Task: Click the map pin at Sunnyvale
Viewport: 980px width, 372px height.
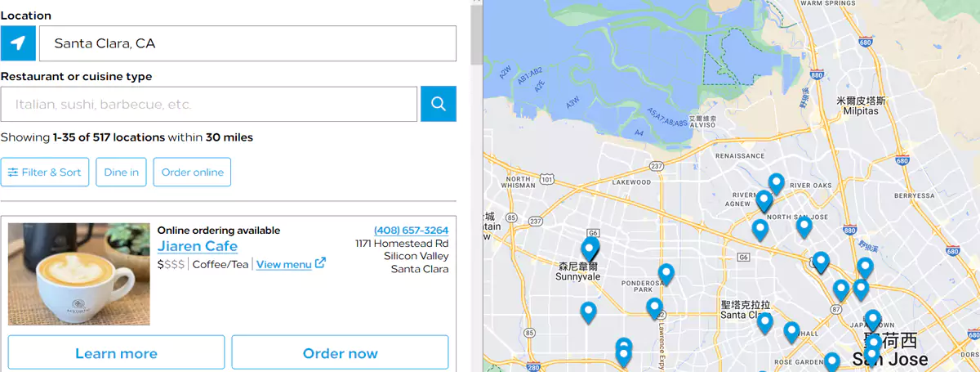Action: (x=590, y=248)
